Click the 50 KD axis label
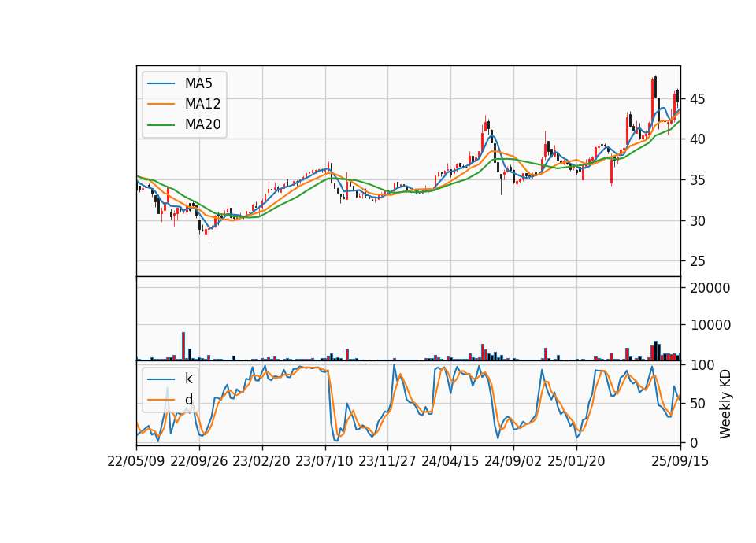The height and width of the screenshot is (543, 756). pyautogui.click(x=697, y=404)
